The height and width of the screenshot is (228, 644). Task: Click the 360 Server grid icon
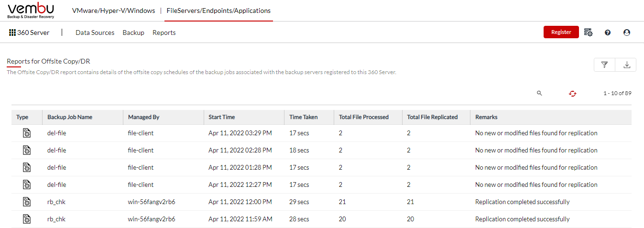(12, 33)
